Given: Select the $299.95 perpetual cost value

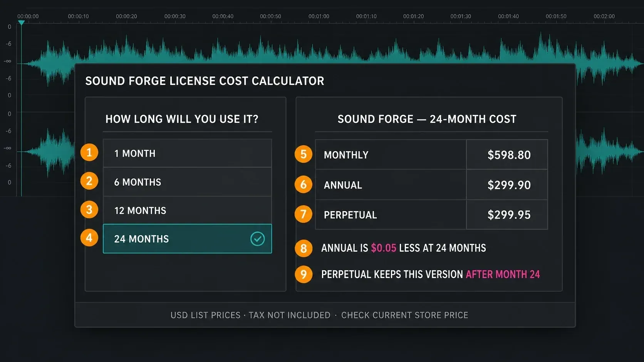Looking at the screenshot, I should (509, 215).
